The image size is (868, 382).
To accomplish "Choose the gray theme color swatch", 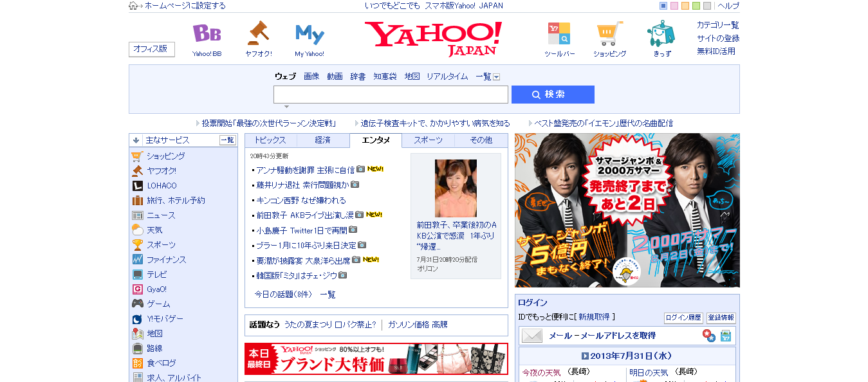I will click(x=707, y=6).
